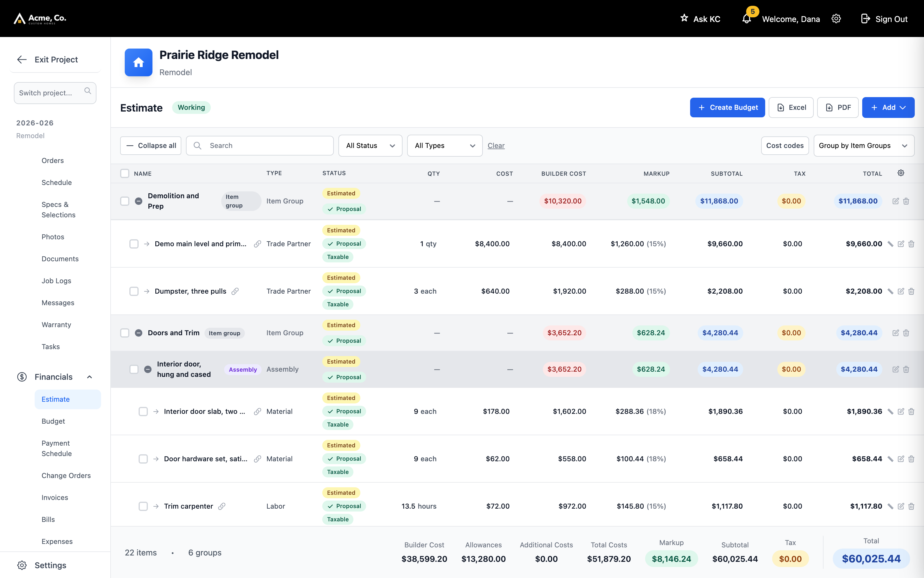
Task: Focus the Switch project search box
Action: pos(55,93)
